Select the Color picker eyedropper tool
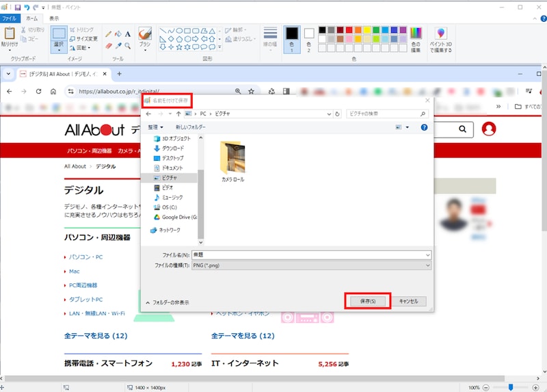The width and height of the screenshot is (547, 392). 118,46
